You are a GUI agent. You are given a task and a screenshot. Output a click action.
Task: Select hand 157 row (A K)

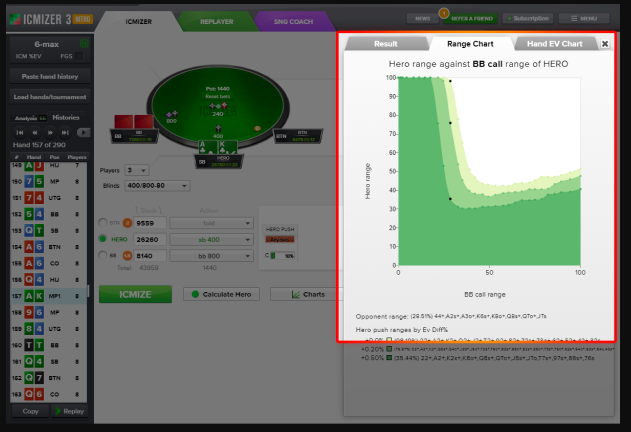tap(48, 296)
